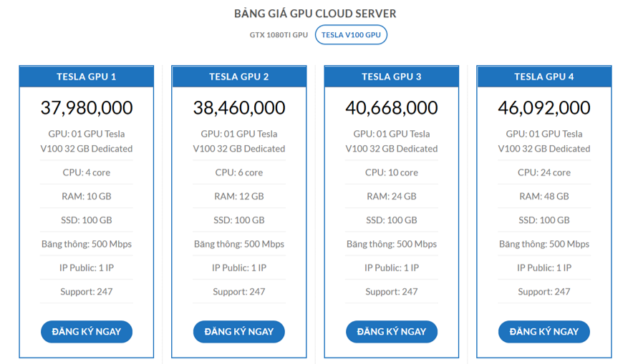The width and height of the screenshot is (633, 364).
Task: Switch to the GTX 1080TI GPU tab
Action: pos(279,34)
